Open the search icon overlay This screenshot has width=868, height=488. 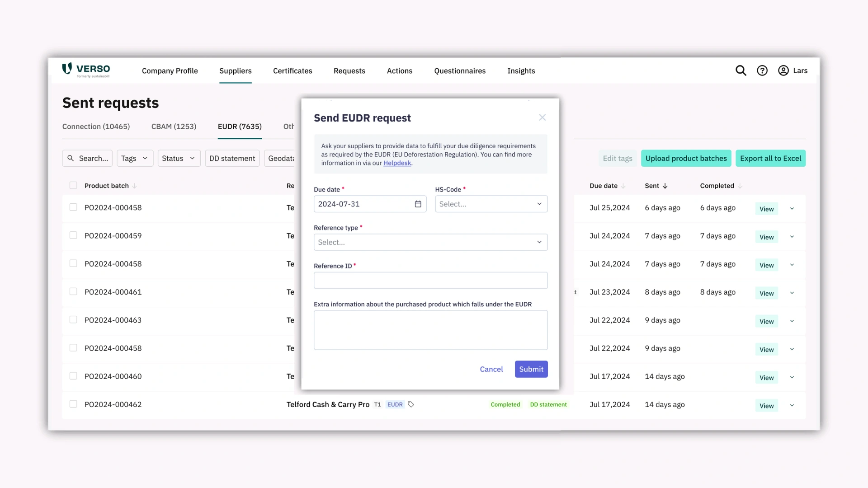tap(741, 70)
